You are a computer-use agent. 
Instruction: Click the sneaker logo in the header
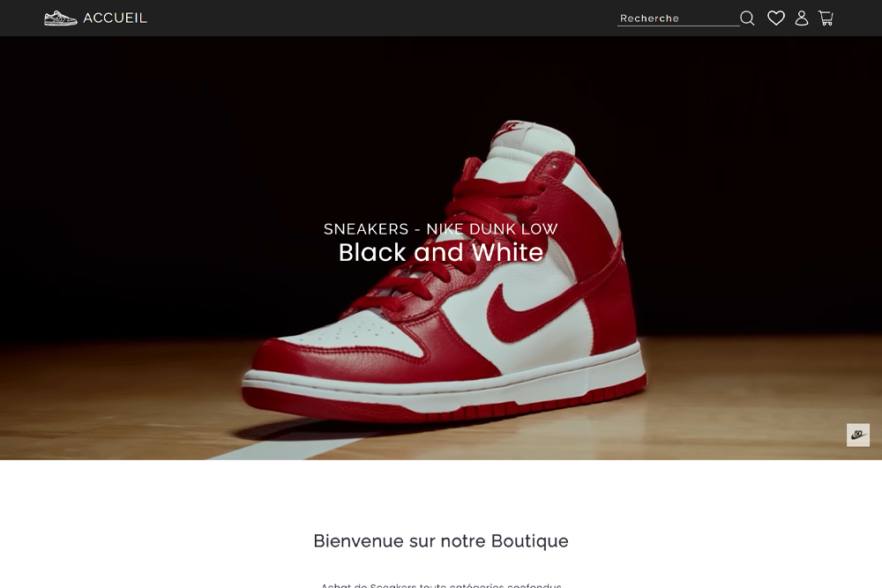click(x=60, y=18)
